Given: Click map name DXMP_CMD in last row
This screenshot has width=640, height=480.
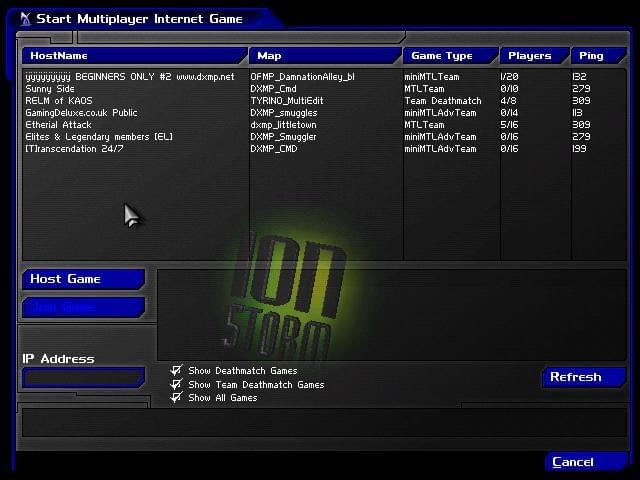Looking at the screenshot, I should 274,149.
